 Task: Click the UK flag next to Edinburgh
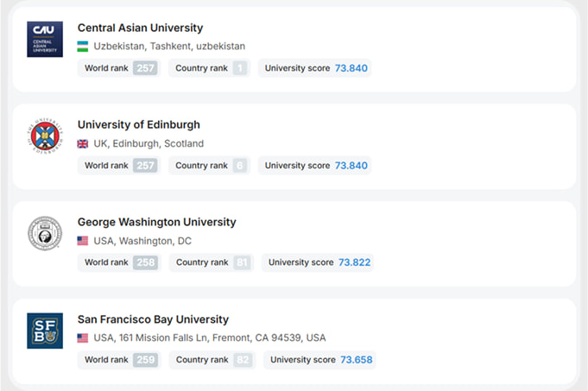point(83,143)
